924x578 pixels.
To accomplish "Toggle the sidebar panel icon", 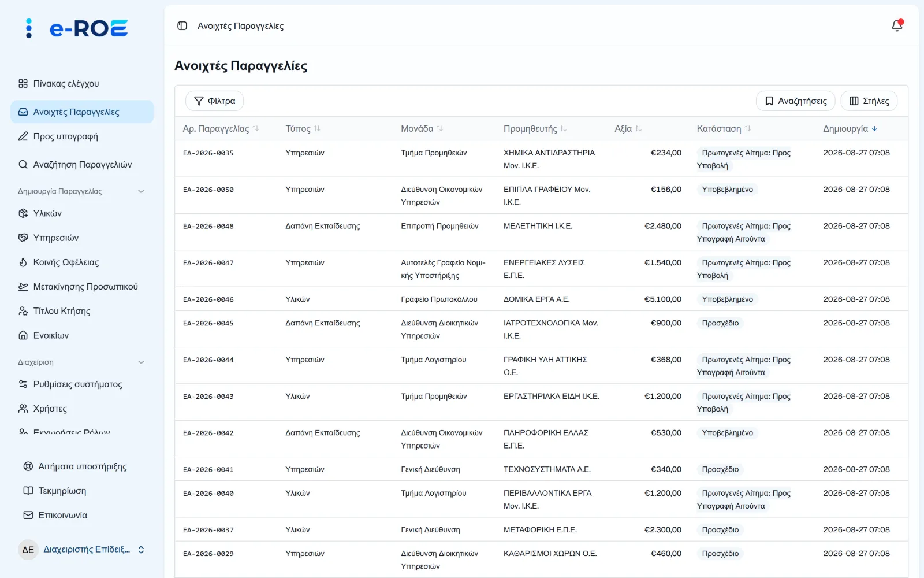I will (182, 26).
